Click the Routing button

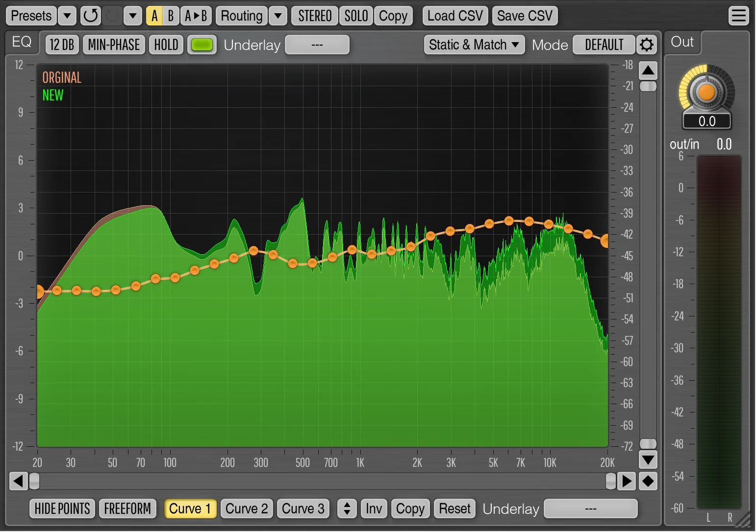point(242,16)
